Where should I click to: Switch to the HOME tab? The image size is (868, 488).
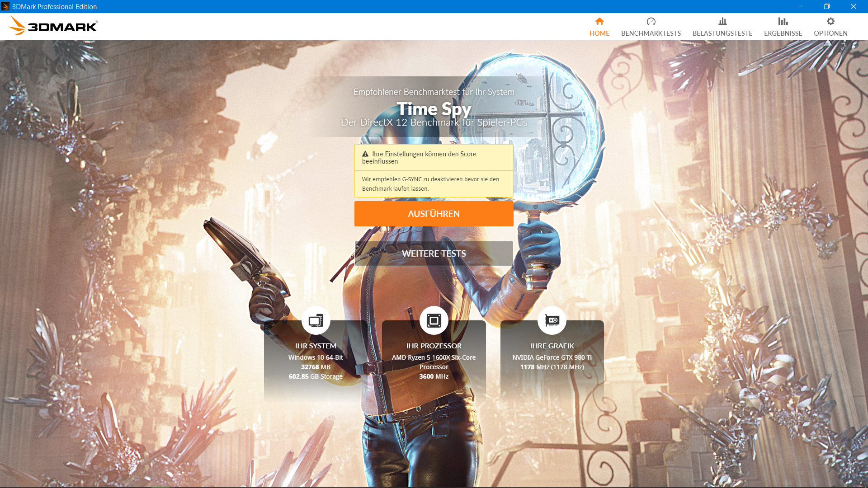pos(599,33)
